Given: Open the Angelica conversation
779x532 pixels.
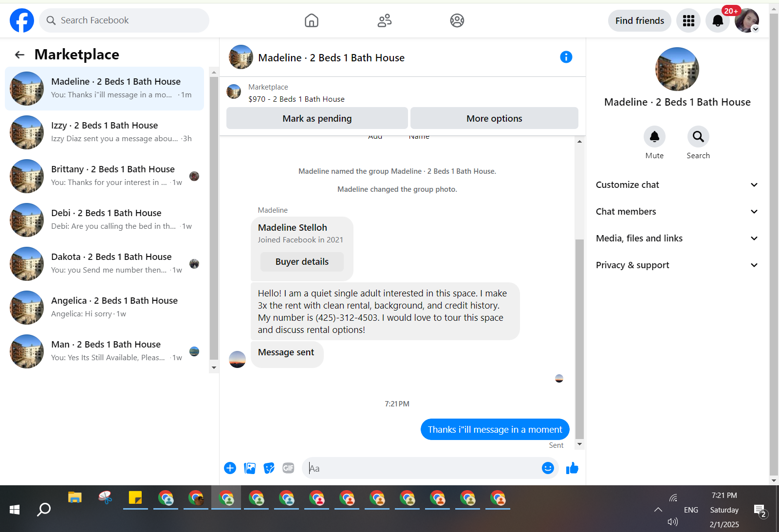Looking at the screenshot, I should tap(105, 308).
